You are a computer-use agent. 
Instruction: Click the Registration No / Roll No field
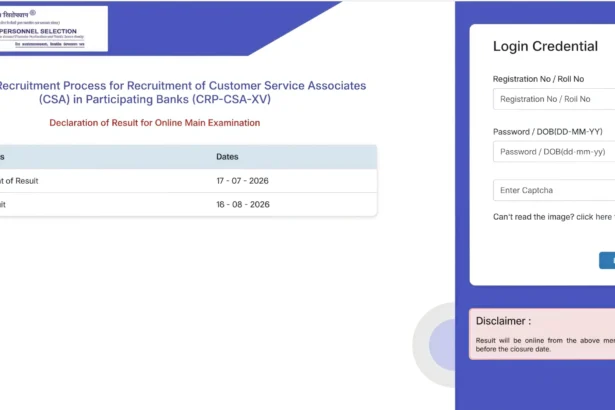[554, 99]
